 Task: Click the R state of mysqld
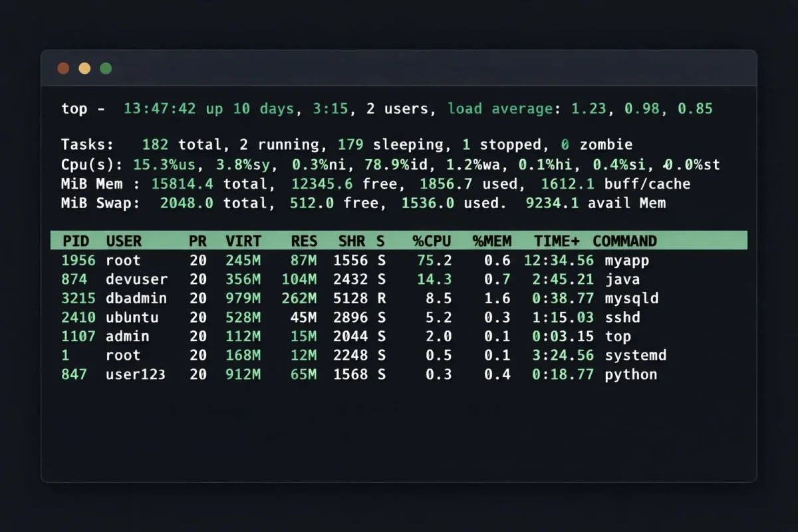pyautogui.click(x=382, y=299)
